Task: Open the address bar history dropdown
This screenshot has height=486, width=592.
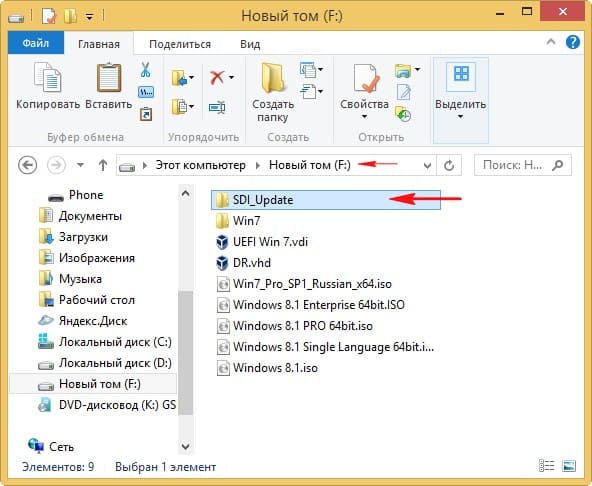Action: [x=427, y=165]
